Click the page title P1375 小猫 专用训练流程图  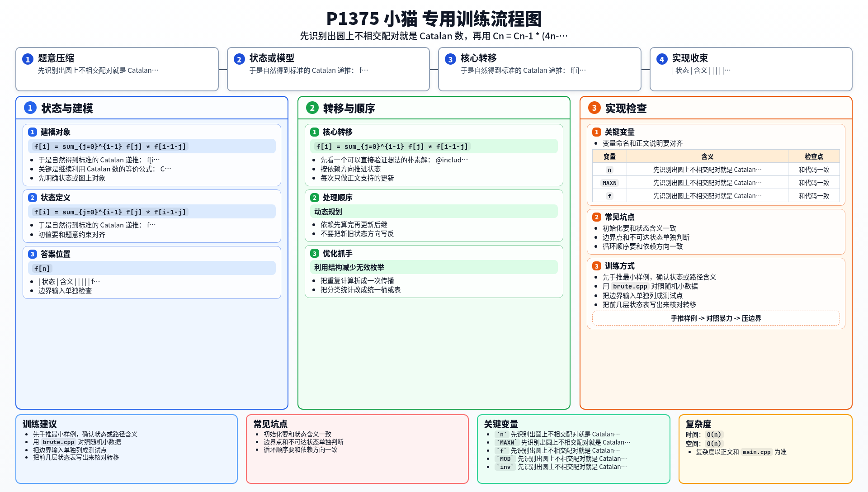(434, 19)
